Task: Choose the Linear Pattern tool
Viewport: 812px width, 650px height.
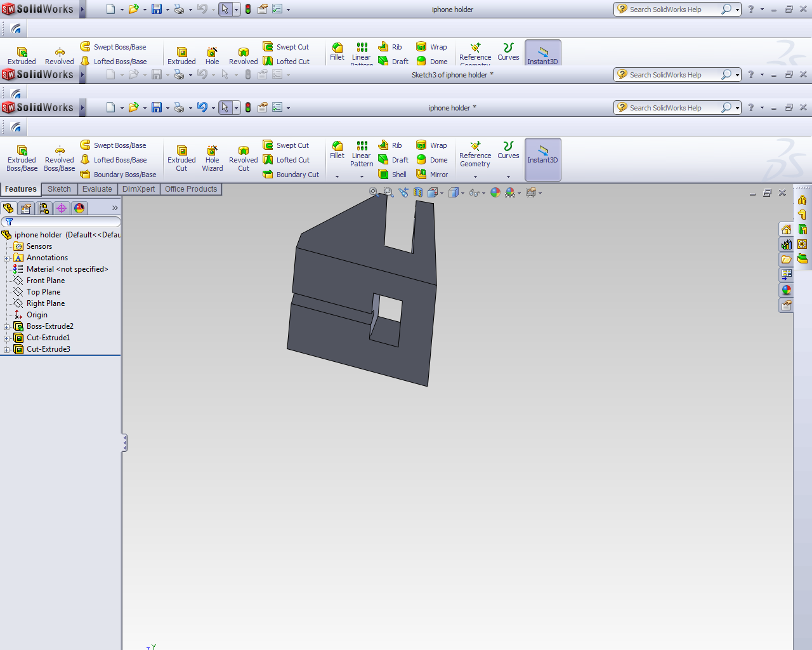Action: [362, 154]
